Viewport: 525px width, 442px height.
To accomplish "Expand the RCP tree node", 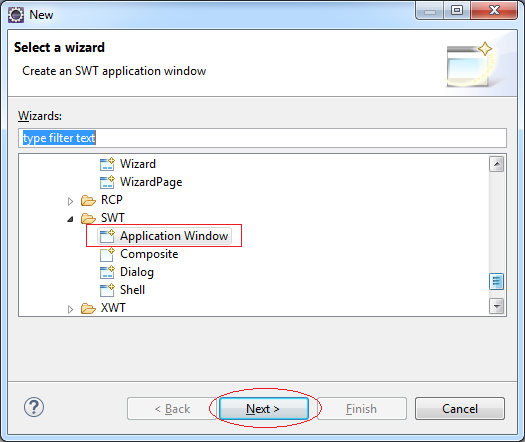I will point(70,201).
